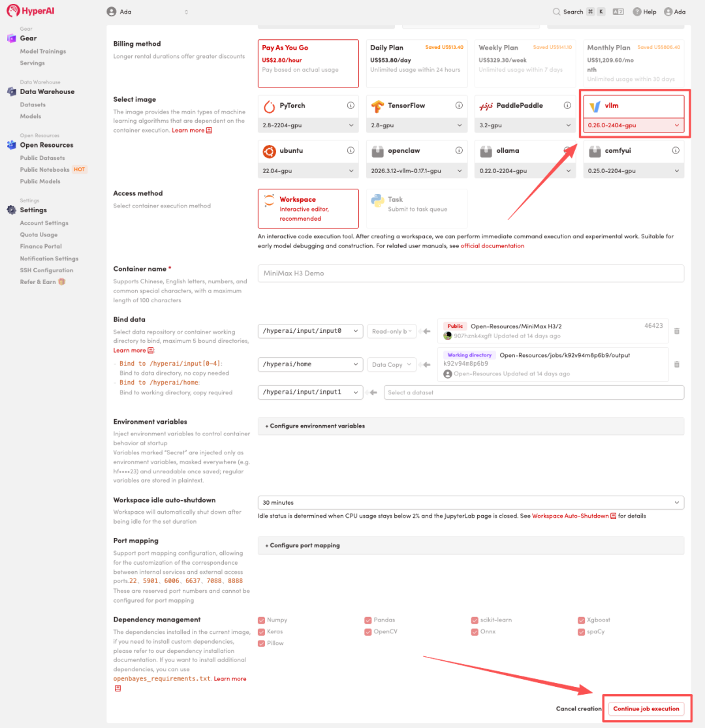Screen dimensions: 705x728
Task: Click the openclaw image icon
Action: (x=377, y=151)
